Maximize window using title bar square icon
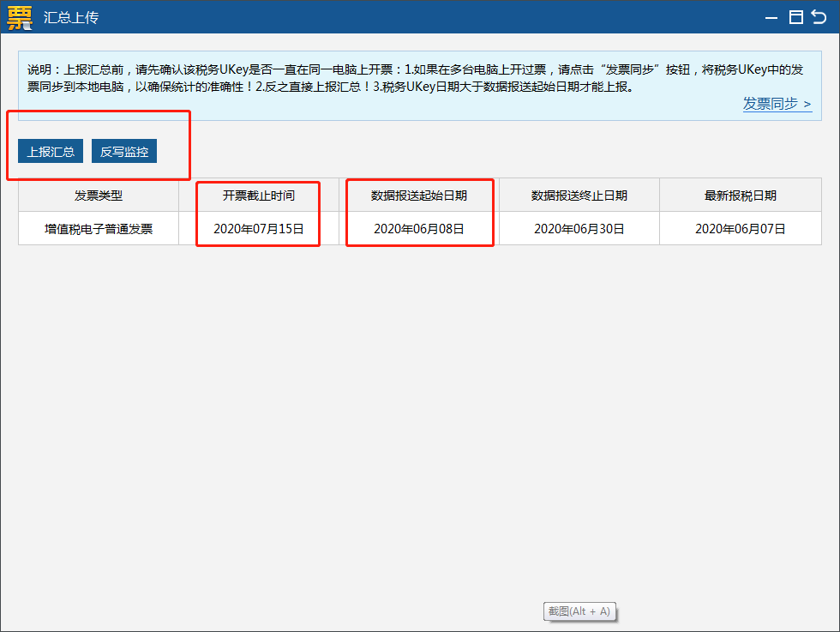 [x=796, y=17]
